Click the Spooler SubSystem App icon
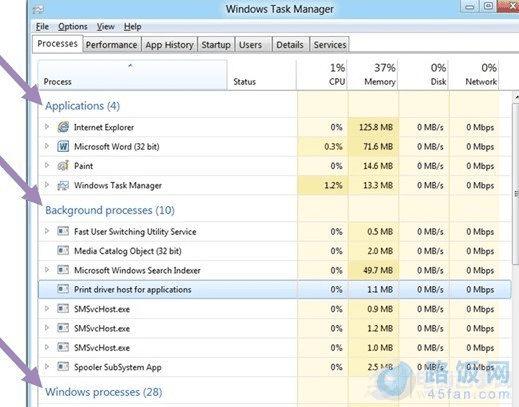This screenshot has height=407, width=519. (63, 367)
